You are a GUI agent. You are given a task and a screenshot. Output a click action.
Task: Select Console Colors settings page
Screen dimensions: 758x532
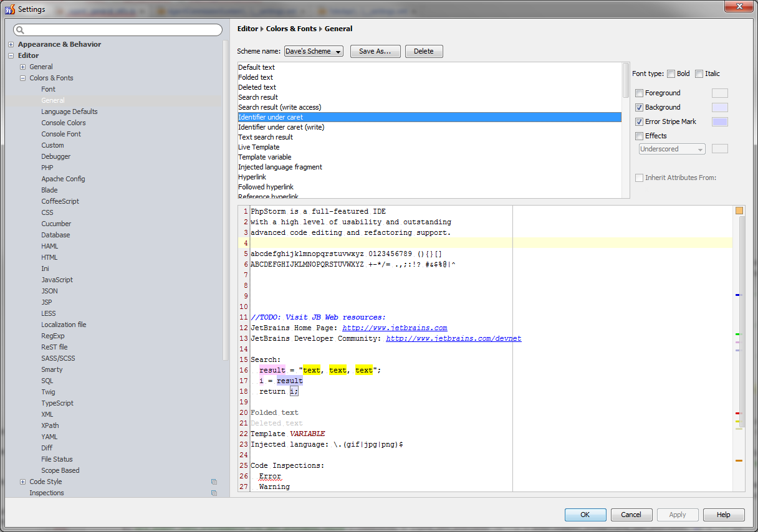(x=64, y=123)
